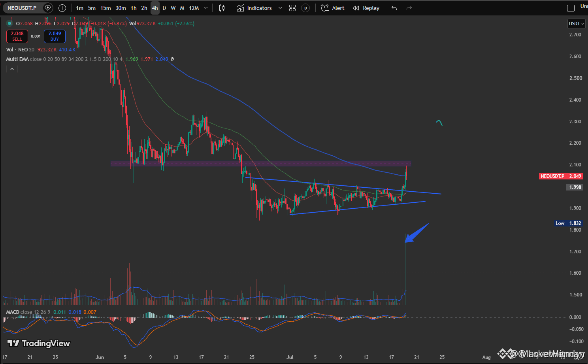Viewport: 588px width, 364px height.
Task: Switch chart to Weekly (W) timeframe
Action: [173, 8]
